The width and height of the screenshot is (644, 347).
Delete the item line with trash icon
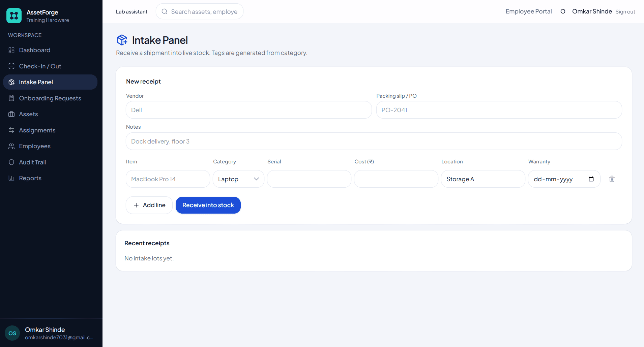612,179
